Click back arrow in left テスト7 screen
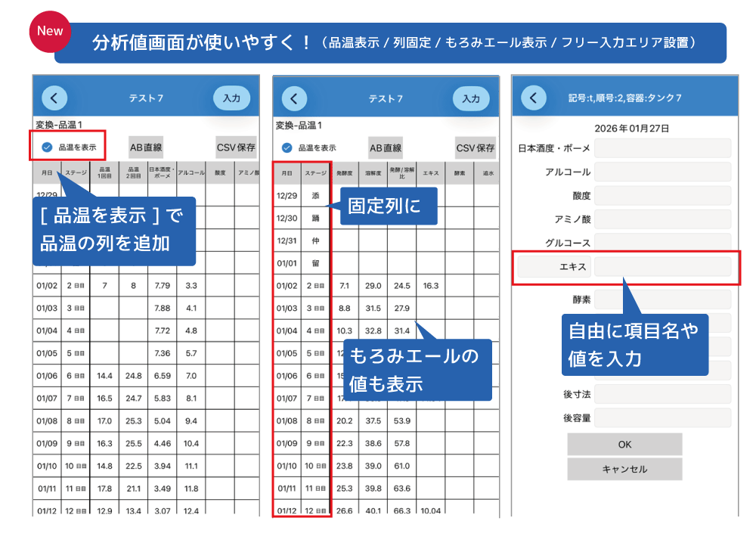The image size is (756, 546). point(54,98)
